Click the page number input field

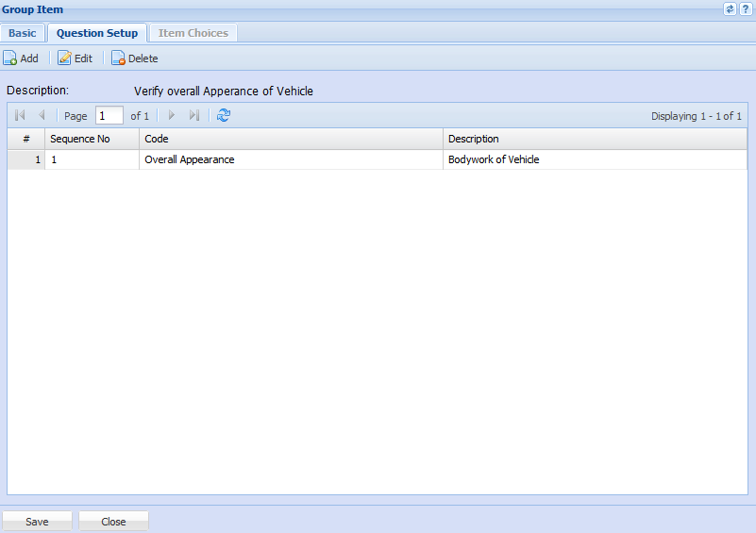[x=109, y=116]
